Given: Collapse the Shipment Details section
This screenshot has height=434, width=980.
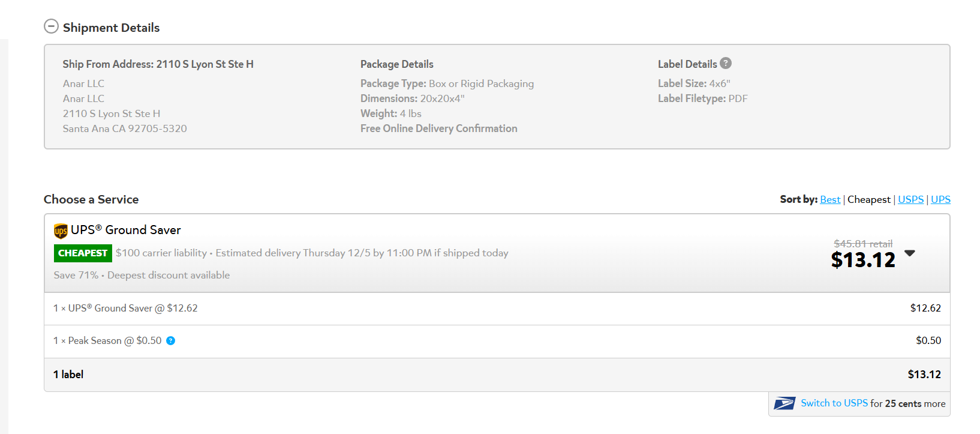Looking at the screenshot, I should point(52,26).
